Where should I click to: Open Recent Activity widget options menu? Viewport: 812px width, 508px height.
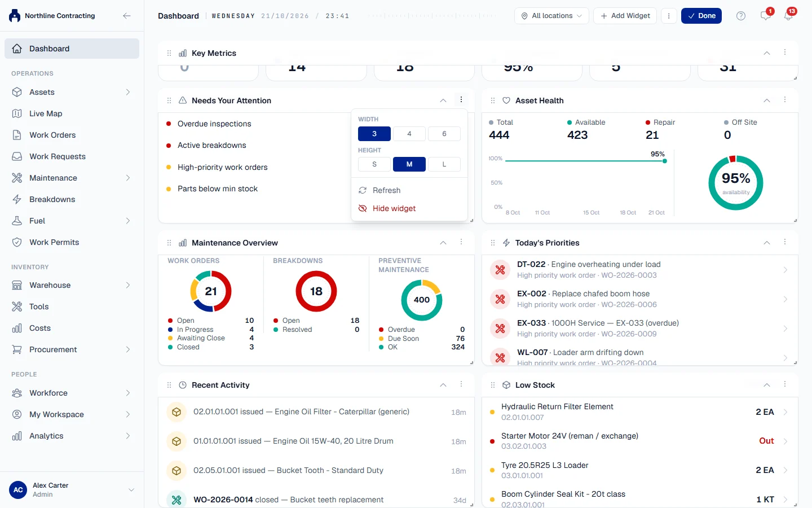point(461,384)
